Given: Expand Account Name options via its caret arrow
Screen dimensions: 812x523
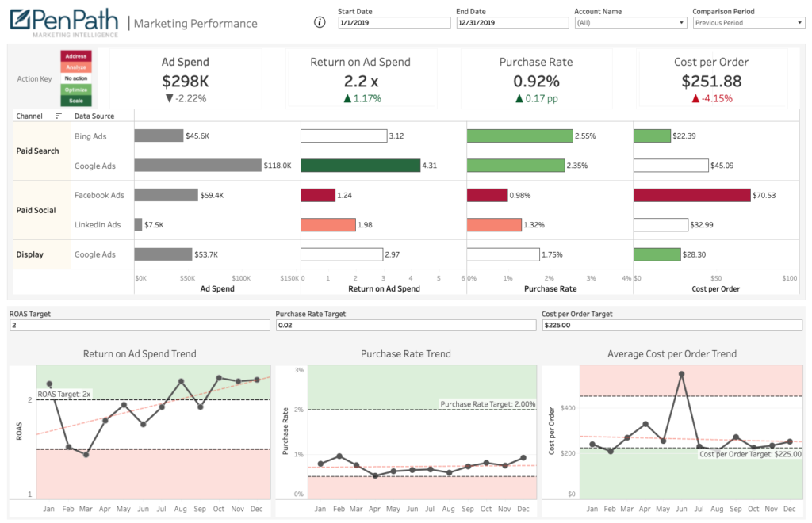Looking at the screenshot, I should [680, 22].
